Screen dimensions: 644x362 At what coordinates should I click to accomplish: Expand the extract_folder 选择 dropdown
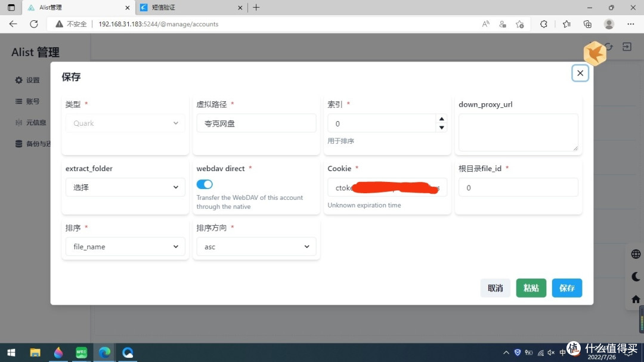(x=125, y=187)
